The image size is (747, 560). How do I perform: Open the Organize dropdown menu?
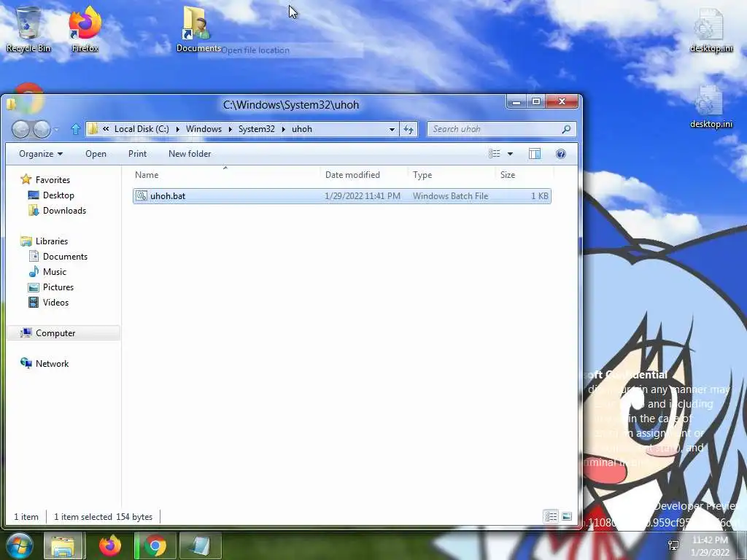tap(41, 153)
